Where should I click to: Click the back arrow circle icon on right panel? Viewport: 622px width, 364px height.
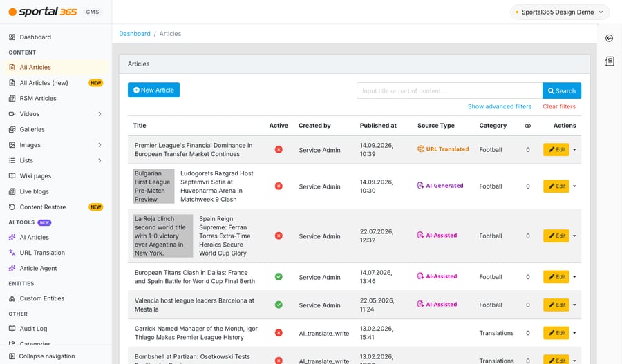coord(610,38)
